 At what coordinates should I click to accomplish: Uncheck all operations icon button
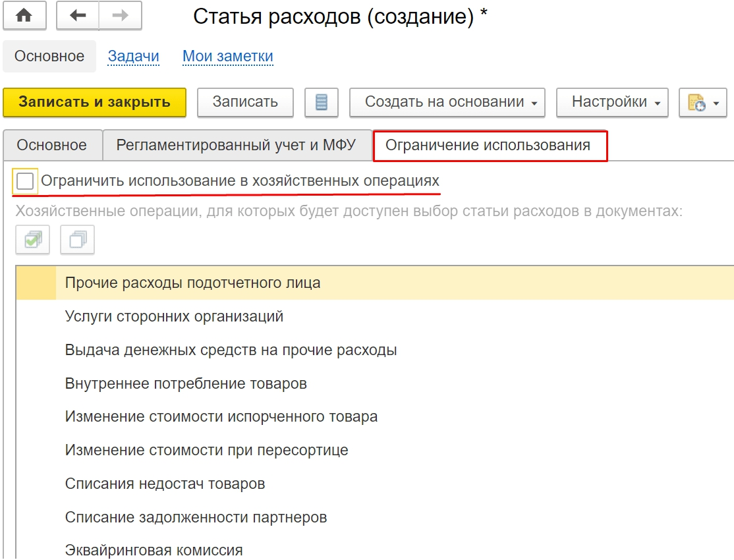pyautogui.click(x=77, y=240)
